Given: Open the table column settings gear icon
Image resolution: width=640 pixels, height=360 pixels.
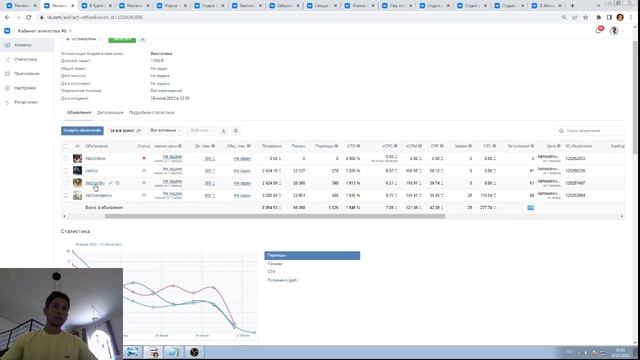Looking at the screenshot, I should point(236,131).
